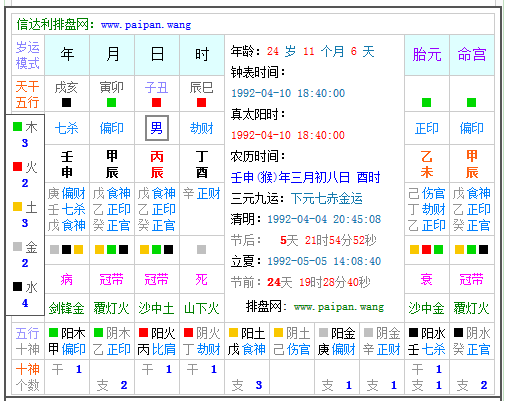Click 辛正财 in hour hidden stems
Image resolution: width=505 pixels, height=401 pixels.
[x=202, y=193]
